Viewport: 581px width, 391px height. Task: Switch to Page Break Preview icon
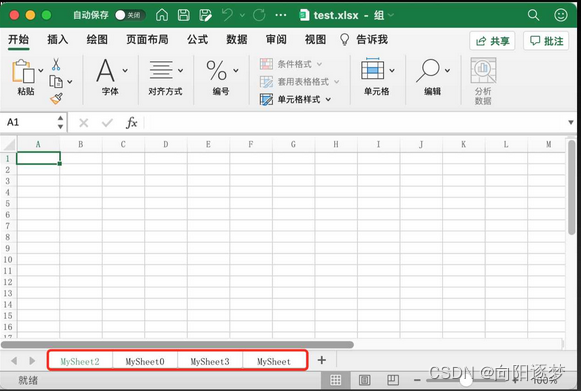click(x=393, y=380)
